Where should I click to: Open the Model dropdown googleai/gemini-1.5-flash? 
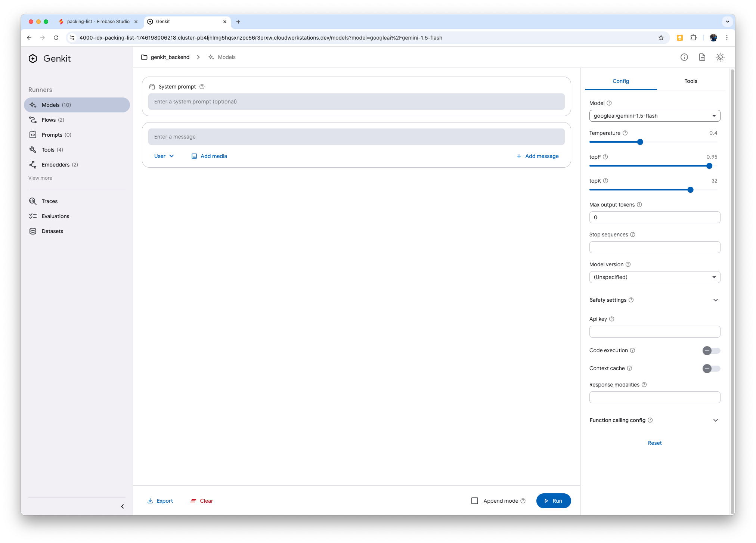pyautogui.click(x=654, y=116)
